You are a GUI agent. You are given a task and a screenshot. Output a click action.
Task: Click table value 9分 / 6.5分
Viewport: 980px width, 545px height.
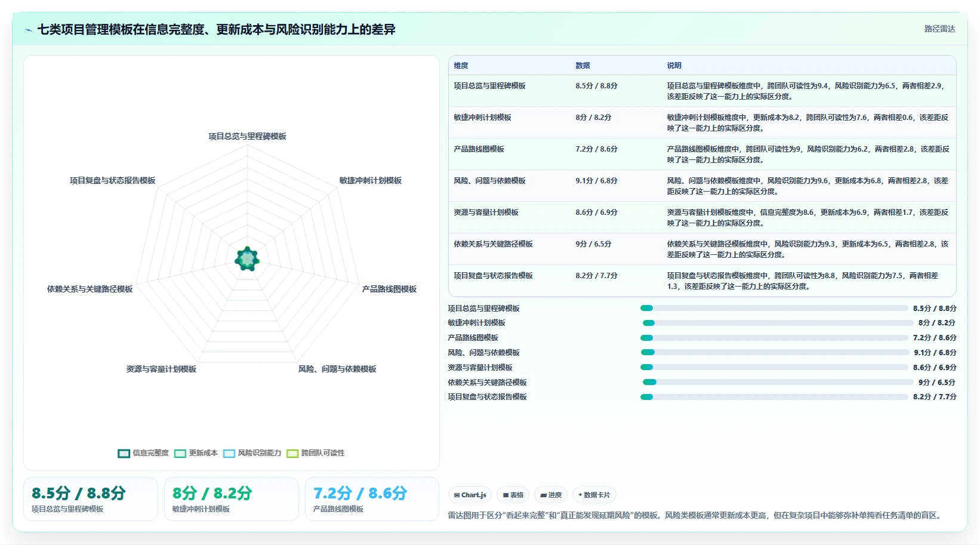pyautogui.click(x=593, y=244)
